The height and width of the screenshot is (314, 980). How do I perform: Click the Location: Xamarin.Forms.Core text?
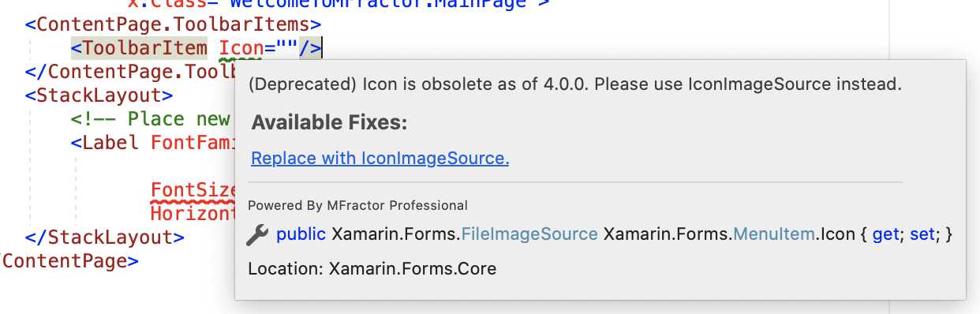372,269
